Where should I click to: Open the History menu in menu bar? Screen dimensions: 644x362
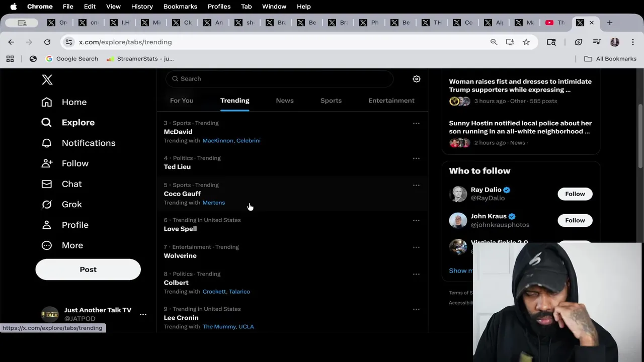[142, 7]
